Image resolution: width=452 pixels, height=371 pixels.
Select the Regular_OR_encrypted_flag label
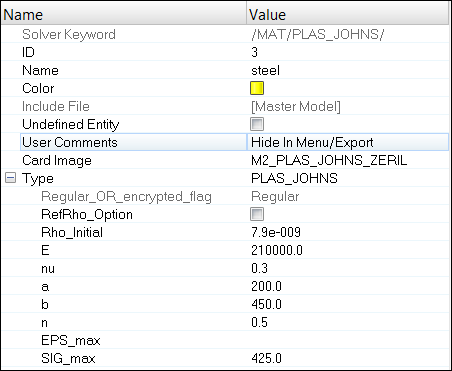pyautogui.click(x=126, y=197)
